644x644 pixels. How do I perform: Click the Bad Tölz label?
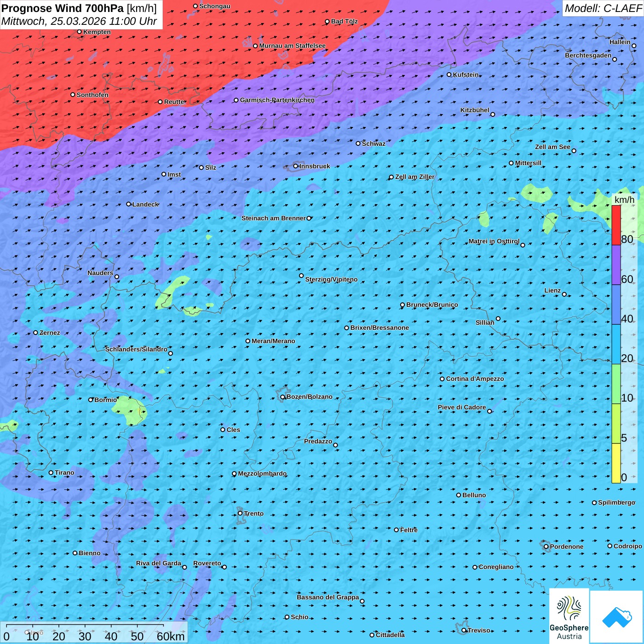coord(344,21)
